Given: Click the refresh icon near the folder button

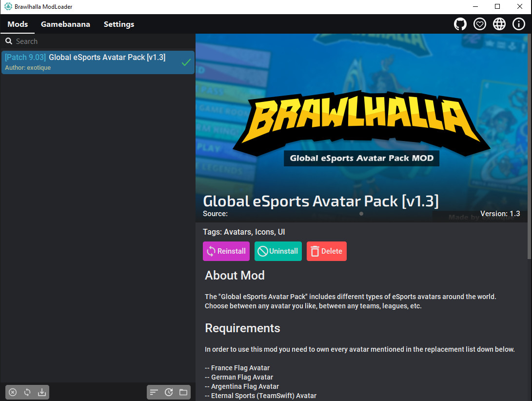Looking at the screenshot, I should [x=168, y=392].
